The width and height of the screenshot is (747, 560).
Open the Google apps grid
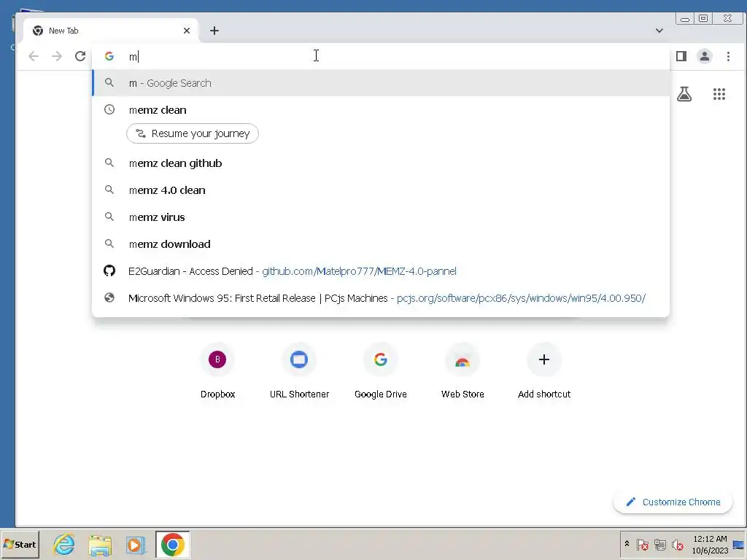(x=719, y=94)
